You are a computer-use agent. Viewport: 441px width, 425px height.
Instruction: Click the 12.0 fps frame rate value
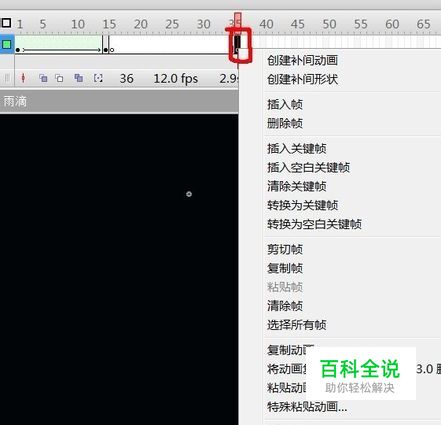pyautogui.click(x=176, y=79)
